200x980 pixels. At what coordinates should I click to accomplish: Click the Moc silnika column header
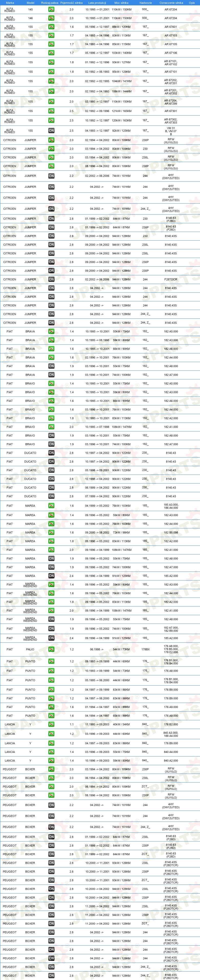coord(121,3)
